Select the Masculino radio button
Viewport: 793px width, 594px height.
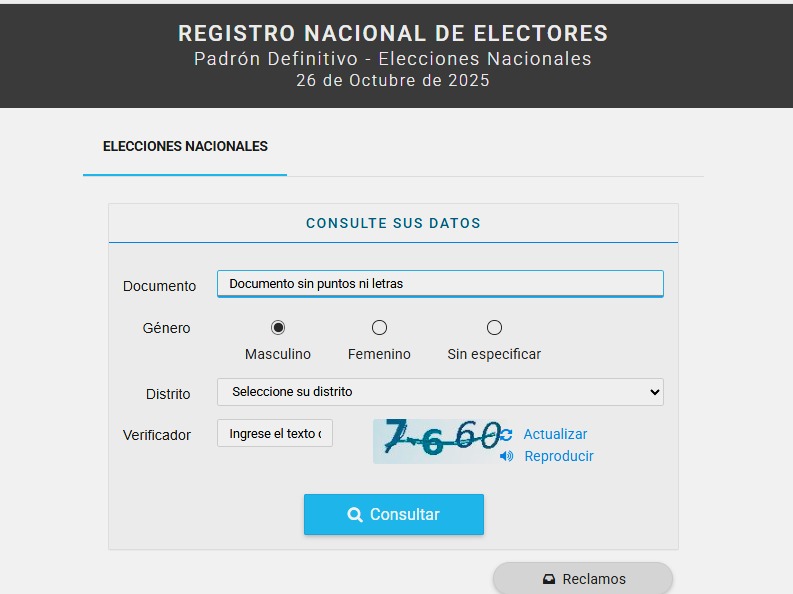[x=278, y=327]
